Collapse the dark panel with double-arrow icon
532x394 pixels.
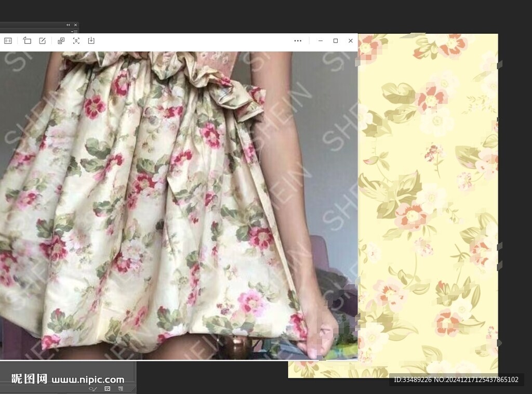click(x=68, y=25)
